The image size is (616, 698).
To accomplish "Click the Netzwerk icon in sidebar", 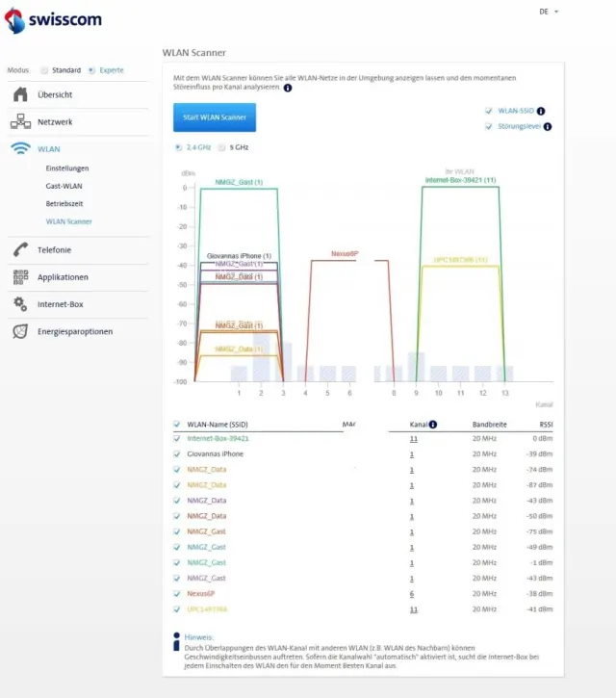I will click(x=20, y=122).
